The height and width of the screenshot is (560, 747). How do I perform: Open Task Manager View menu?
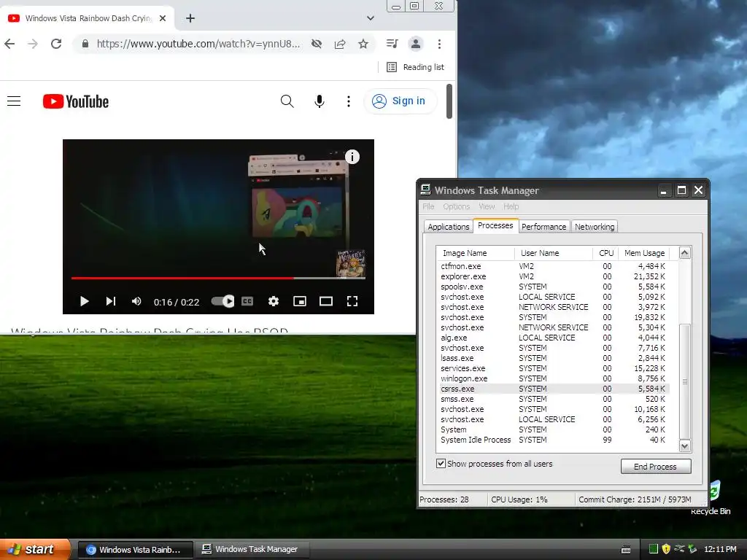(x=487, y=206)
